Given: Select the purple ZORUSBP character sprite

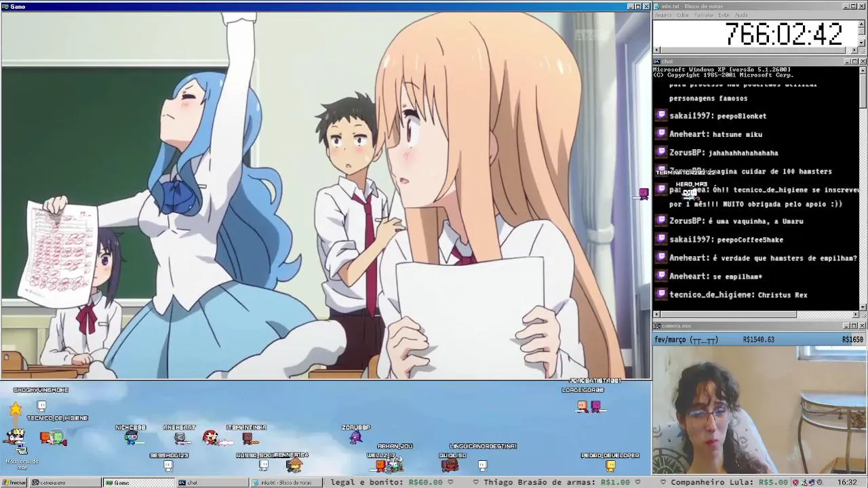Looking at the screenshot, I should coord(355,437).
